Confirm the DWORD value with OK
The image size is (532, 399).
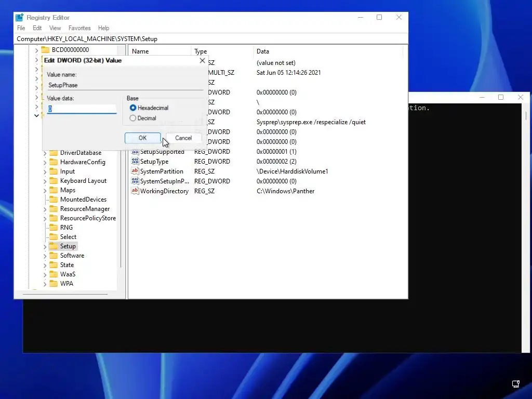[x=142, y=138]
